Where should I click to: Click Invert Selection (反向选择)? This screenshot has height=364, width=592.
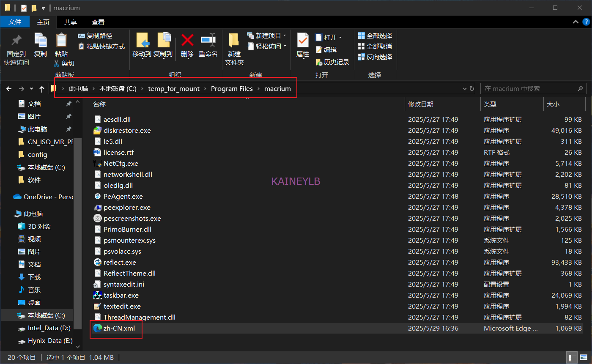pos(375,57)
